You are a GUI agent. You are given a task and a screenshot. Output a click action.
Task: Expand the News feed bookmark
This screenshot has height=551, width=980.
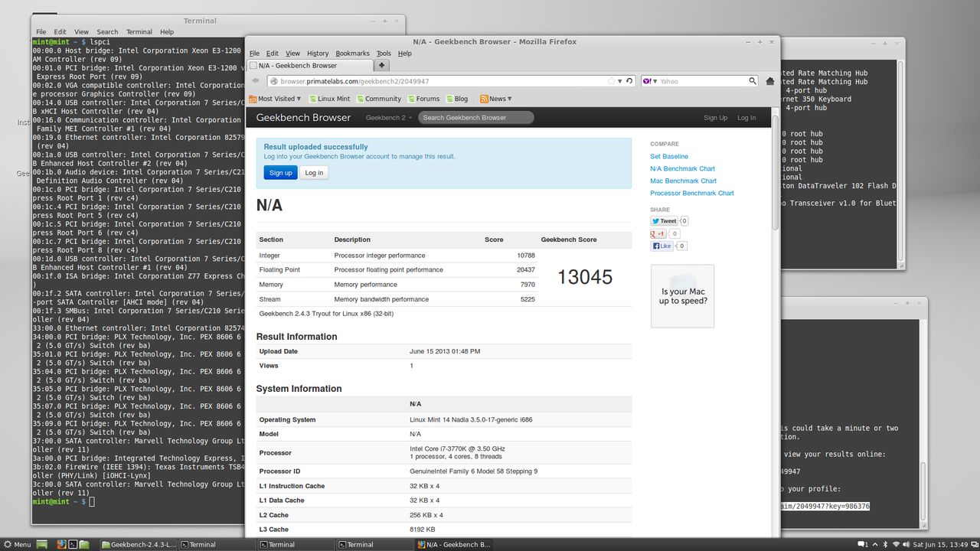click(496, 99)
